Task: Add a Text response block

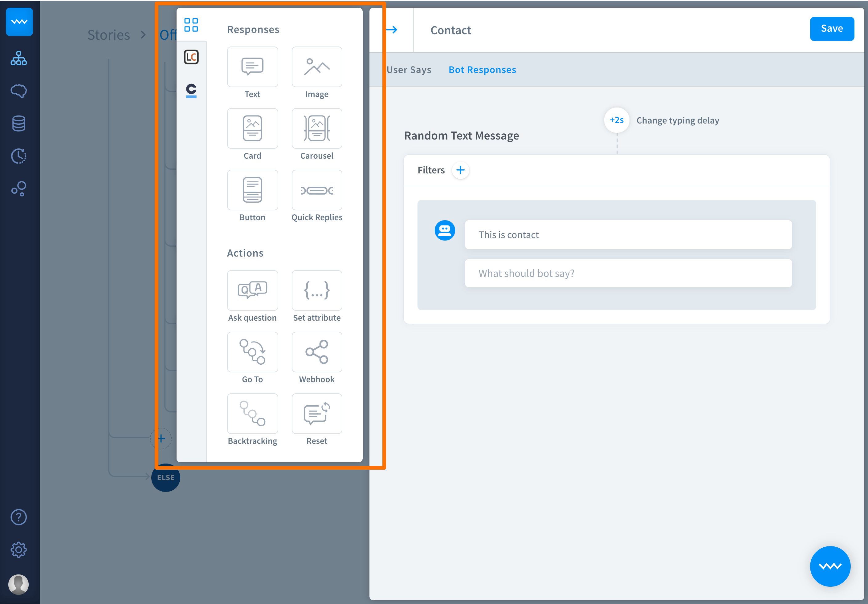Action: tap(252, 67)
